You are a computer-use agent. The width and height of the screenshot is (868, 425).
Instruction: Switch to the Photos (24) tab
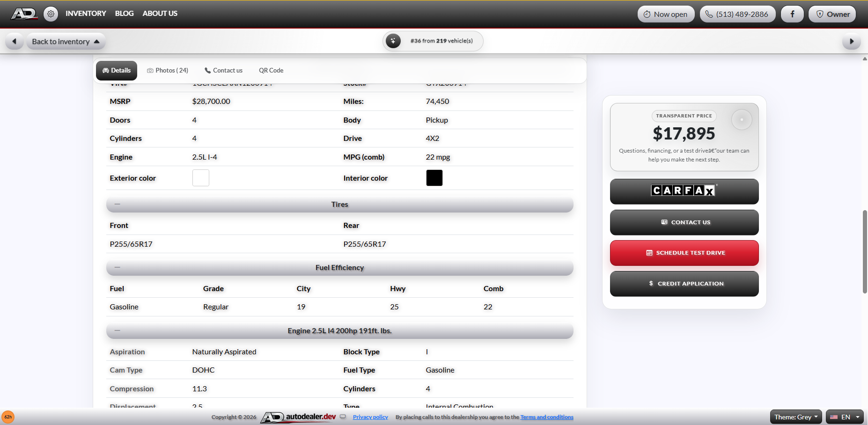[x=168, y=70]
